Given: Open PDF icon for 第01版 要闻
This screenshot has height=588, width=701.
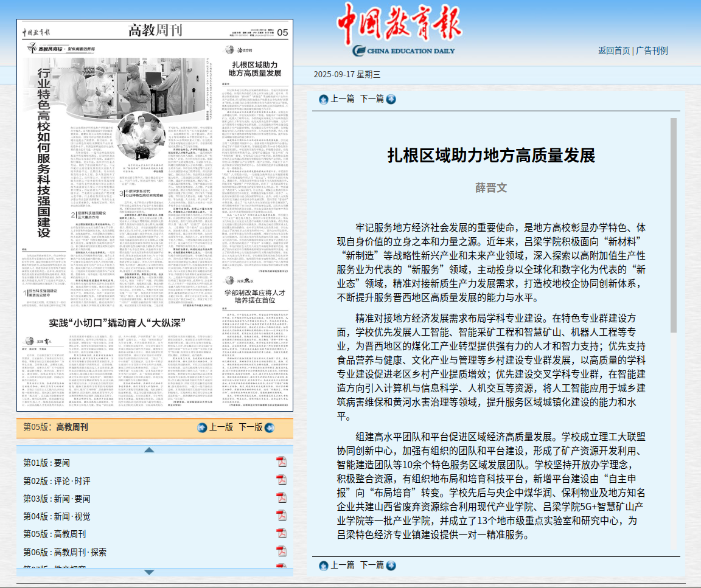Looking at the screenshot, I should tap(281, 462).
